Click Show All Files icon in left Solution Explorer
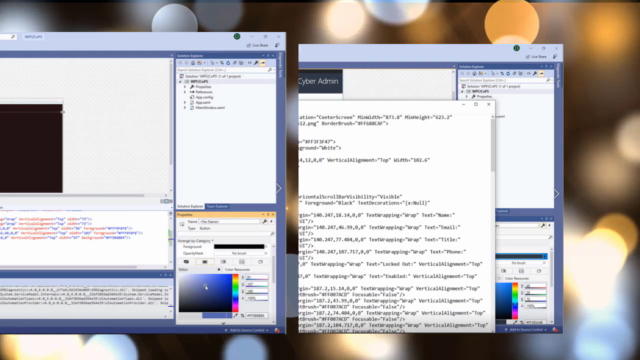 coord(241,63)
